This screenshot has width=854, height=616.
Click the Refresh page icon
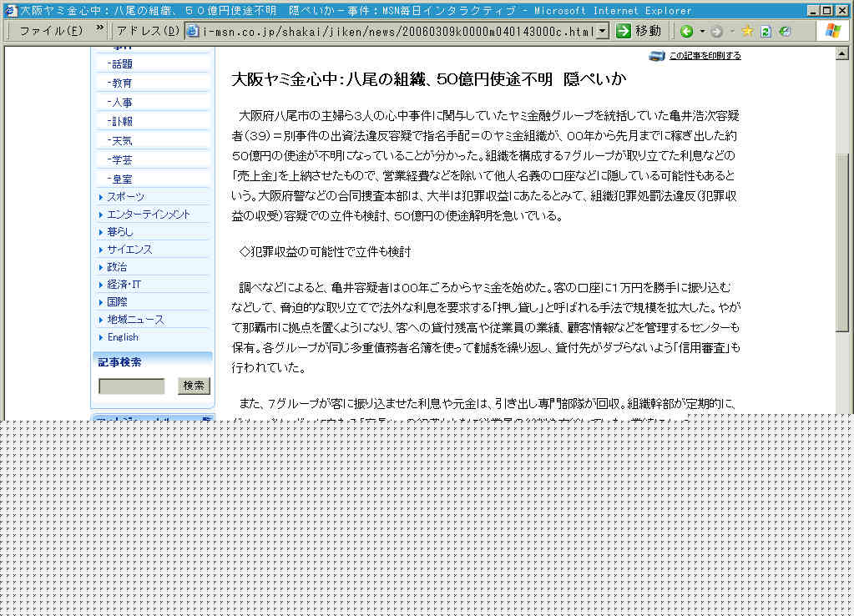tap(766, 31)
